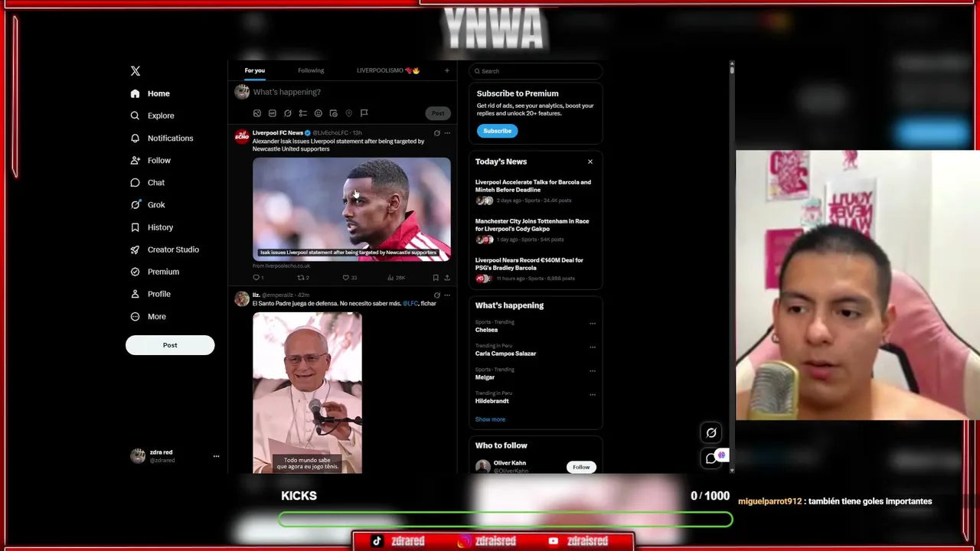The height and width of the screenshot is (551, 980).
Task: Click the page scrollbar thumb
Action: [x=732, y=69]
